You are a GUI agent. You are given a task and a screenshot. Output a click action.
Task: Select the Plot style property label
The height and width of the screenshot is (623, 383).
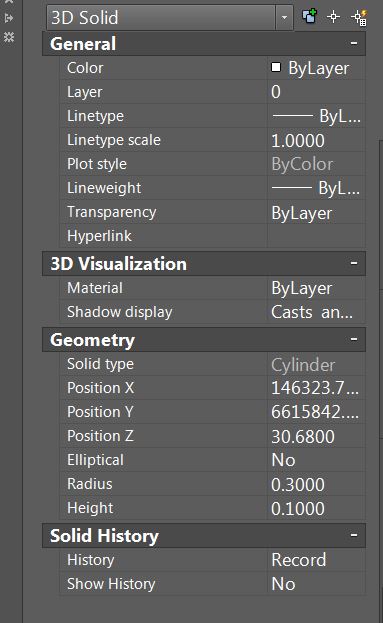pyautogui.click(x=97, y=164)
